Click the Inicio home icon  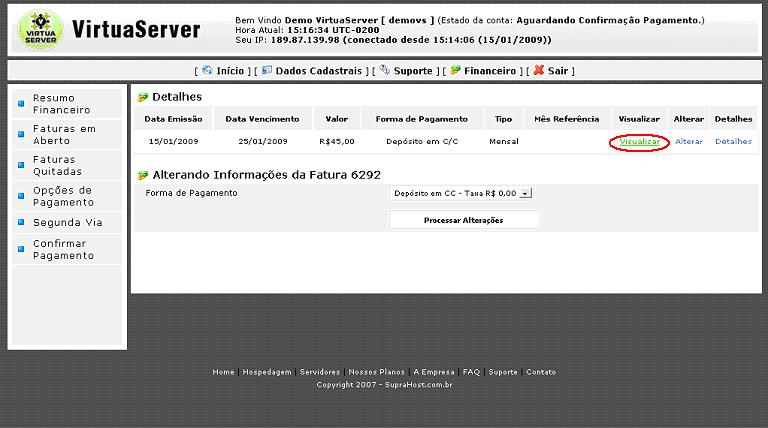(208, 70)
